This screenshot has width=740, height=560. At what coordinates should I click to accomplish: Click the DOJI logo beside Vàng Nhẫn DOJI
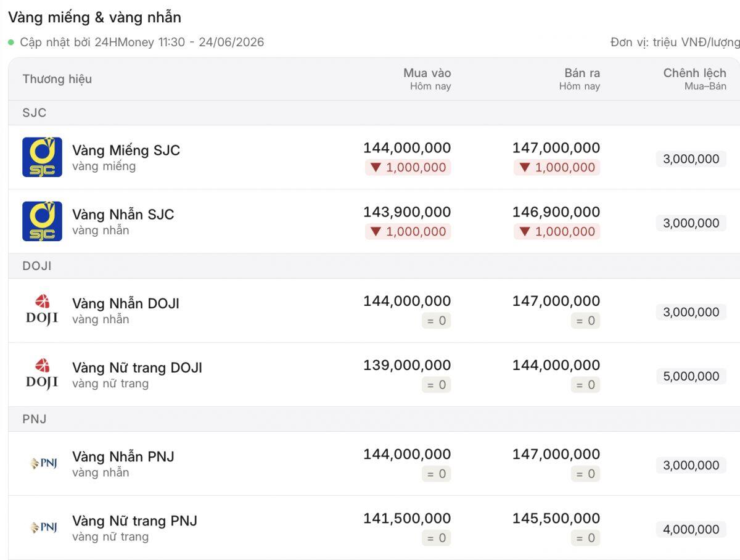click(42, 310)
